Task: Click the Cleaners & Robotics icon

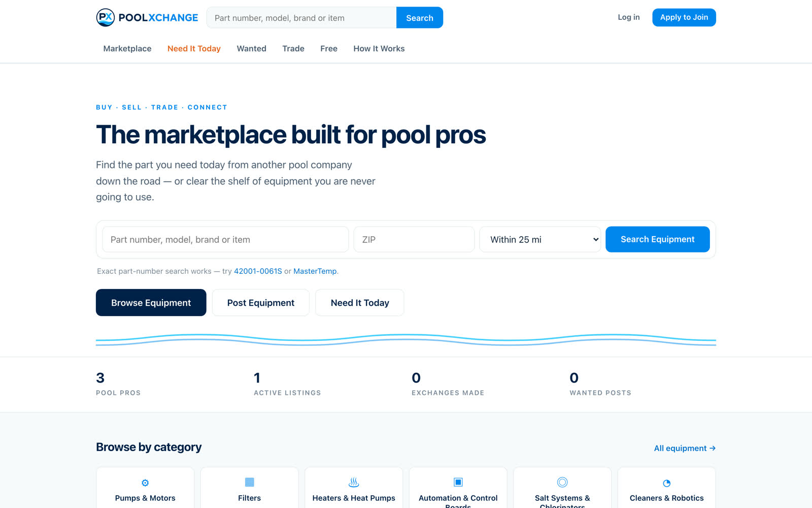Action: (x=667, y=483)
